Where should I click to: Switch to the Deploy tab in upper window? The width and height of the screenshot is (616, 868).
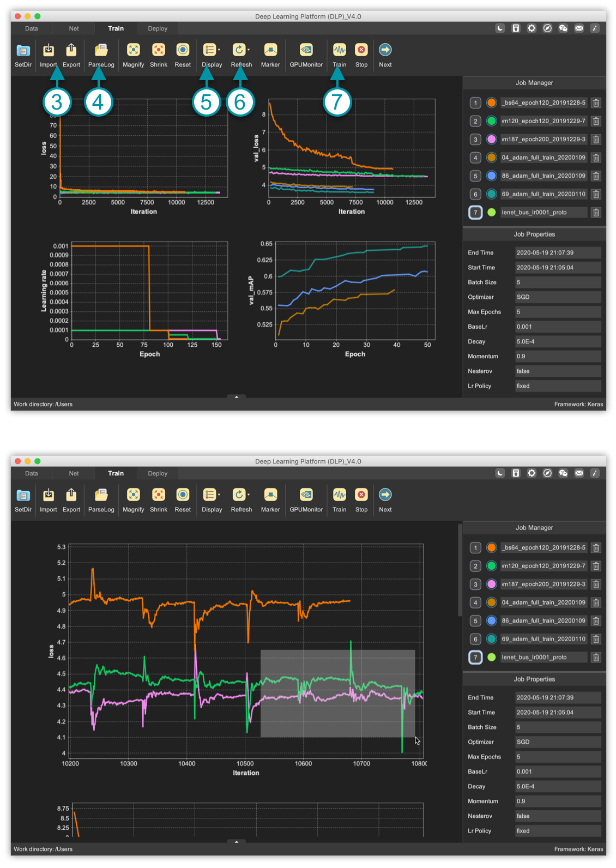coord(158,28)
